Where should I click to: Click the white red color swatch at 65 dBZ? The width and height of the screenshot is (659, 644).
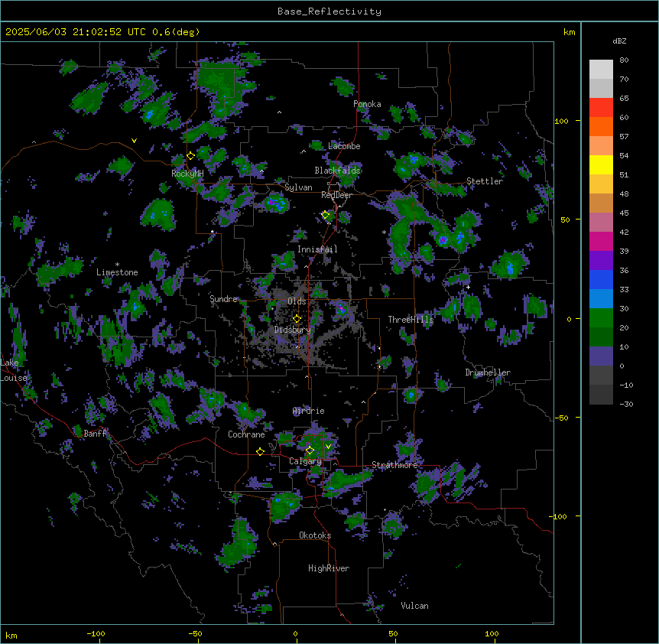(x=601, y=107)
